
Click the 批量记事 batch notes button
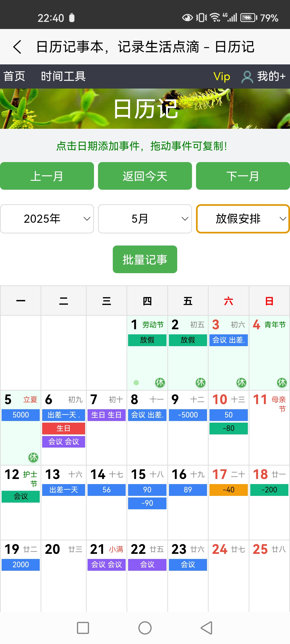[x=145, y=259]
